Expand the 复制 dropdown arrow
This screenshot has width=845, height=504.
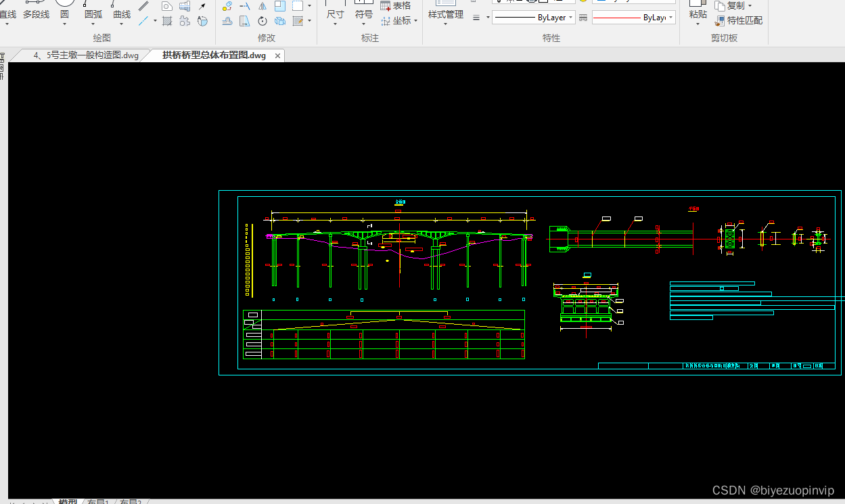750,5
